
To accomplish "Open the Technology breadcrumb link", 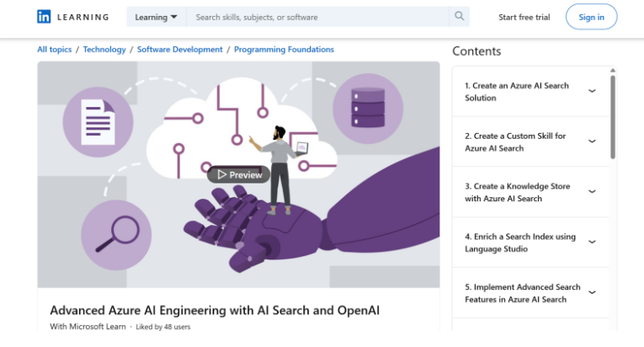I will pyautogui.click(x=104, y=50).
